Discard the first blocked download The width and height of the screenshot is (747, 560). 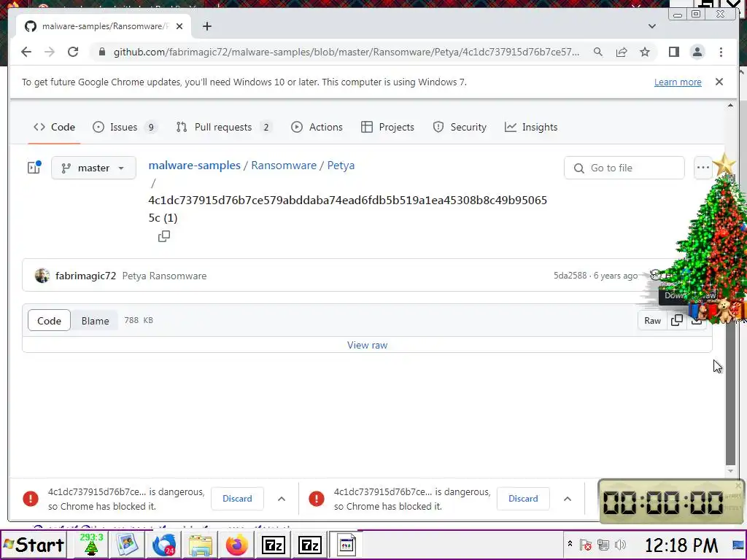point(237,499)
